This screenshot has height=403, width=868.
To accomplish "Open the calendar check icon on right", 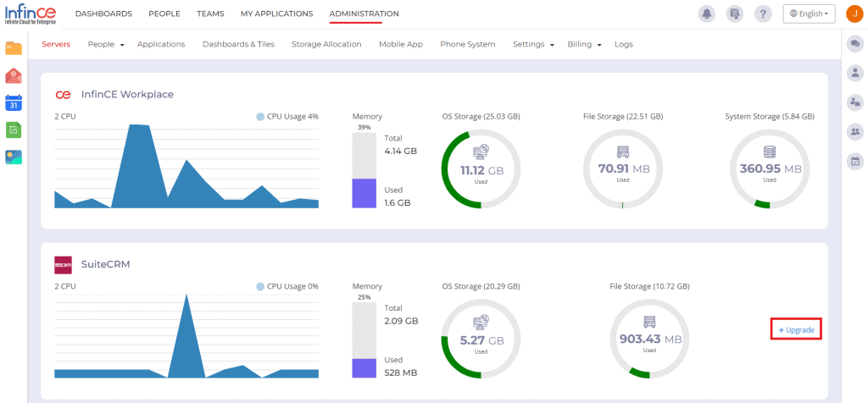I will pyautogui.click(x=856, y=162).
